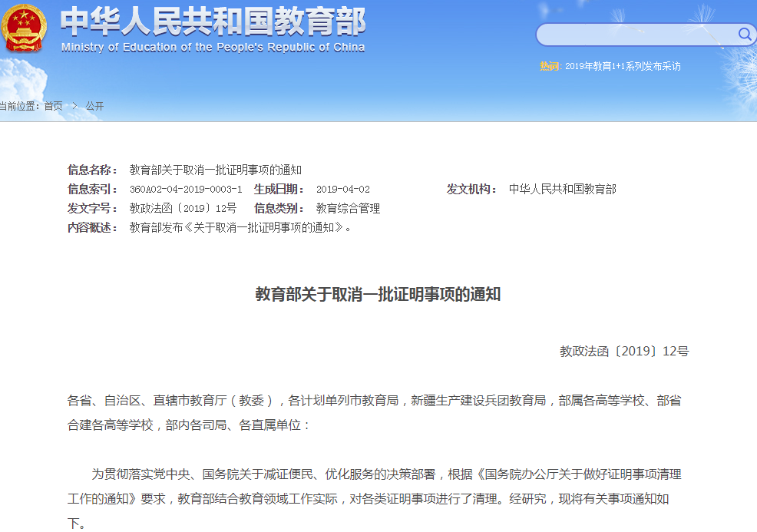Click the 发文机构 field label
The image size is (757, 532).
tap(471, 190)
